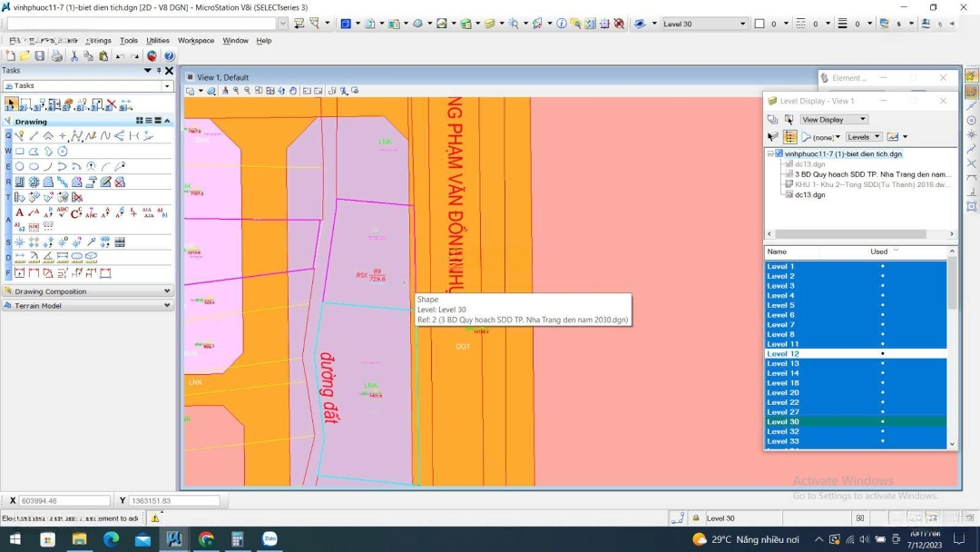Viewport: 980px width, 552px height.
Task: Click the Save file toolbar icon
Action: [x=40, y=56]
